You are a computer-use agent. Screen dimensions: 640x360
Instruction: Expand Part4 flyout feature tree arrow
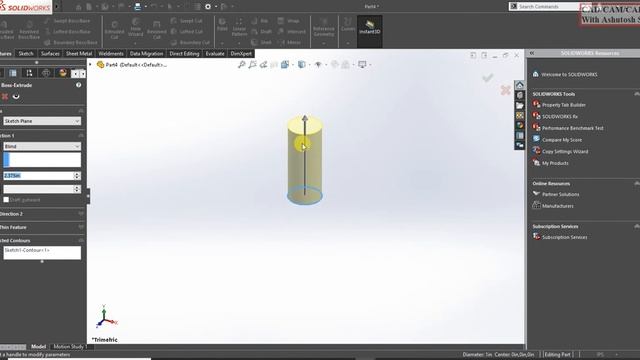coord(91,64)
